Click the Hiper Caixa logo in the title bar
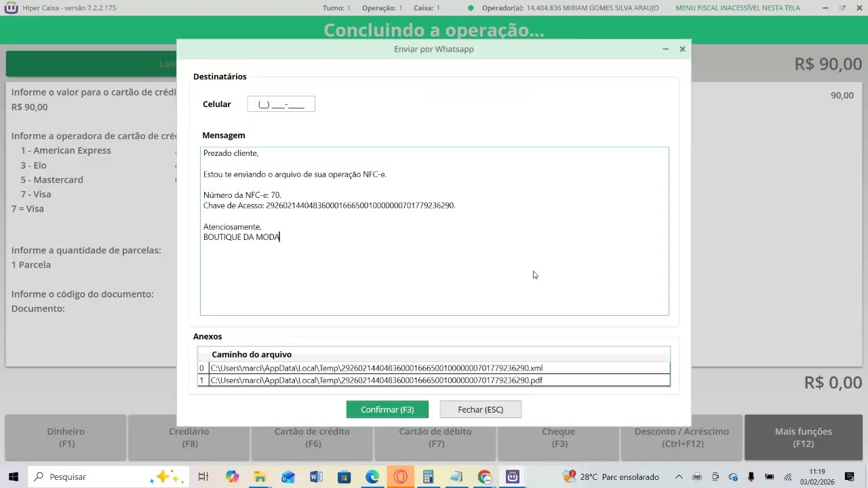Viewport: 868px width, 488px height. (11, 8)
